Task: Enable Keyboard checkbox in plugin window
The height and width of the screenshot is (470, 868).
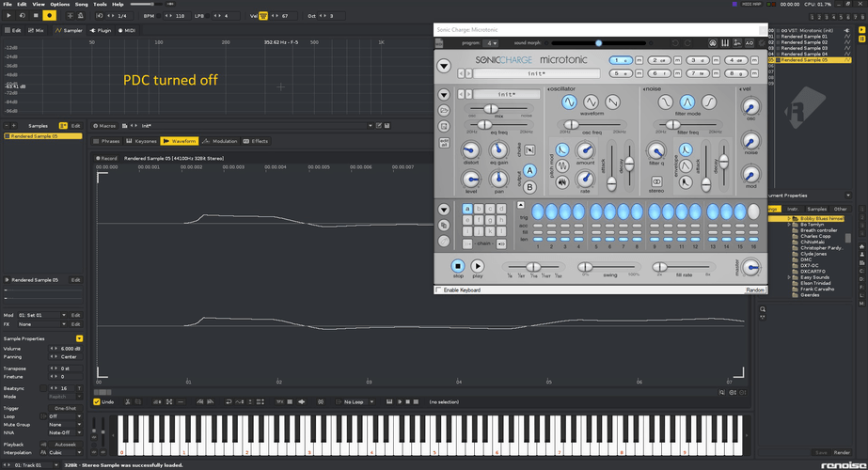Action: coord(438,290)
